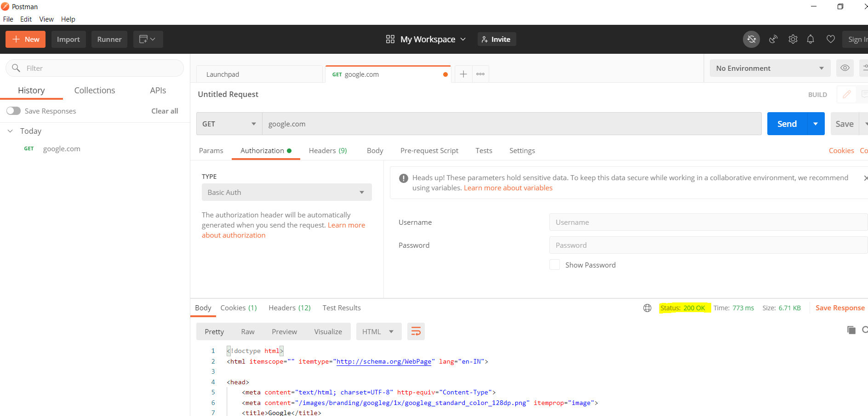The image size is (868, 416).
Task: Open a new request tab with plus icon
Action: pyautogui.click(x=463, y=74)
